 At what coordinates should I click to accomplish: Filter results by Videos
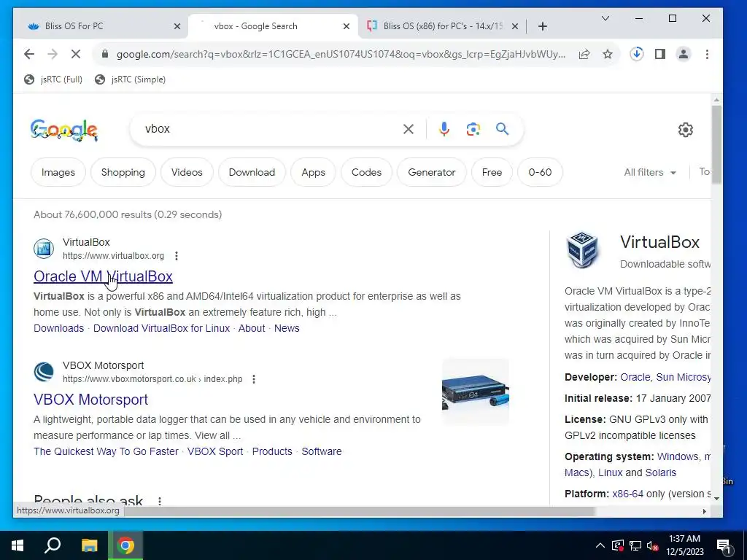pyautogui.click(x=187, y=172)
